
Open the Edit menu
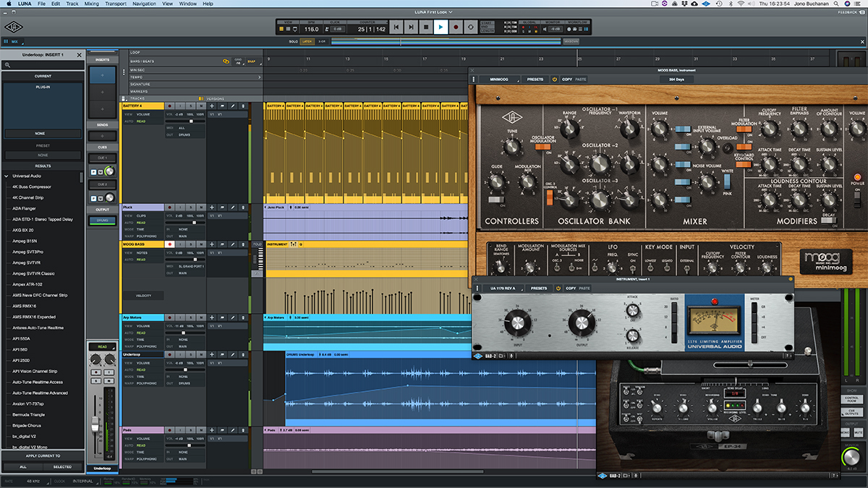pyautogui.click(x=55, y=4)
